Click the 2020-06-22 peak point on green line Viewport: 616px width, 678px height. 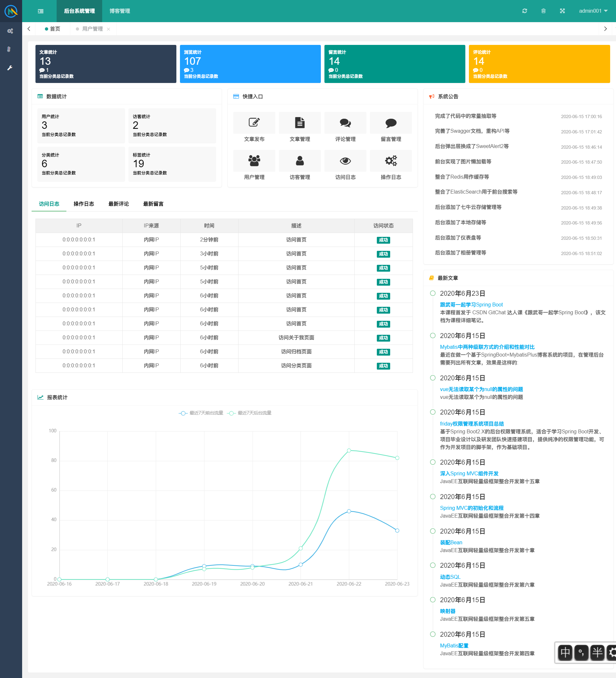pos(349,450)
